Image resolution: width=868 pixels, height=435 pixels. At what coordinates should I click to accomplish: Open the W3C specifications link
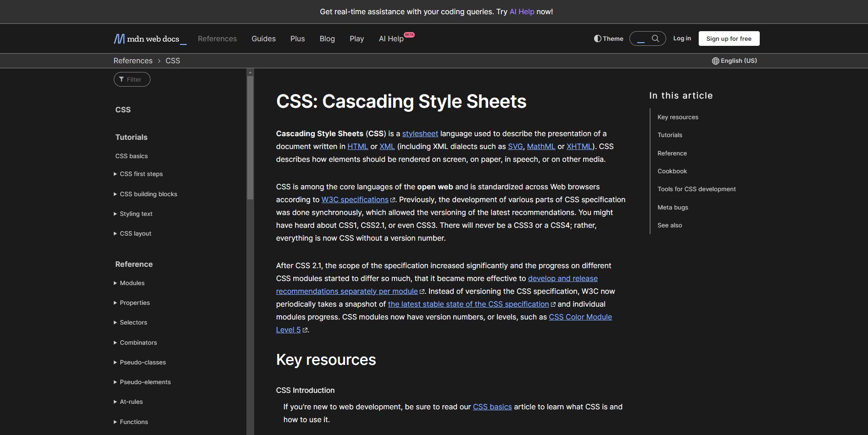[355, 200]
